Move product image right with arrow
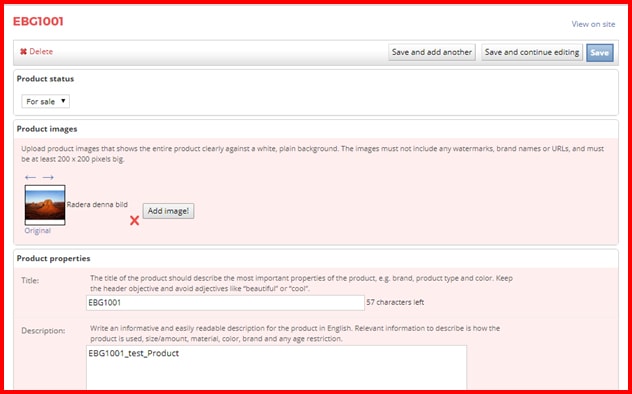 (x=48, y=177)
